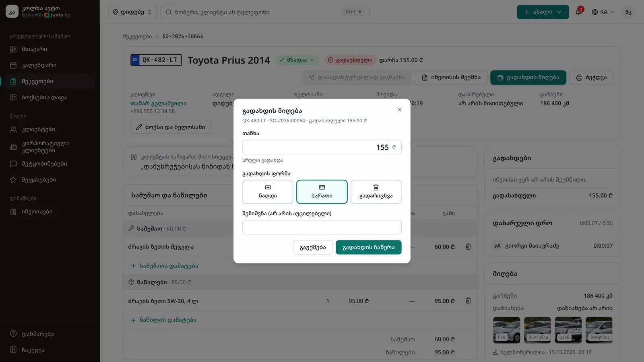The image size is (644, 362).
Task: Open notifications bell icon
Action: click(x=578, y=12)
